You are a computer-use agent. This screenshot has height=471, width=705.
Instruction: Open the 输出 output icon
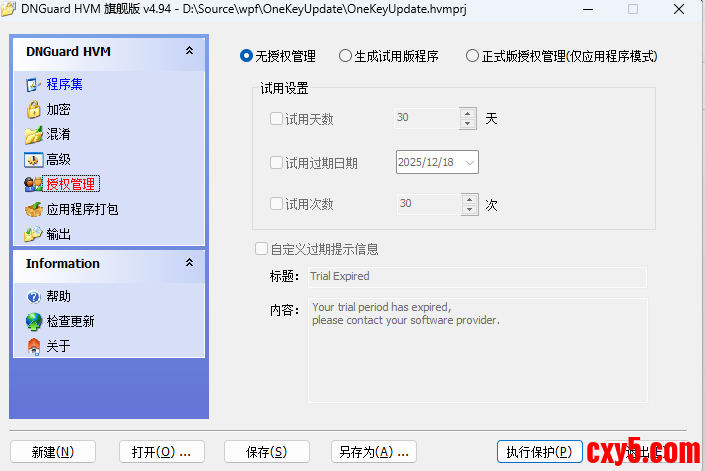(x=33, y=234)
